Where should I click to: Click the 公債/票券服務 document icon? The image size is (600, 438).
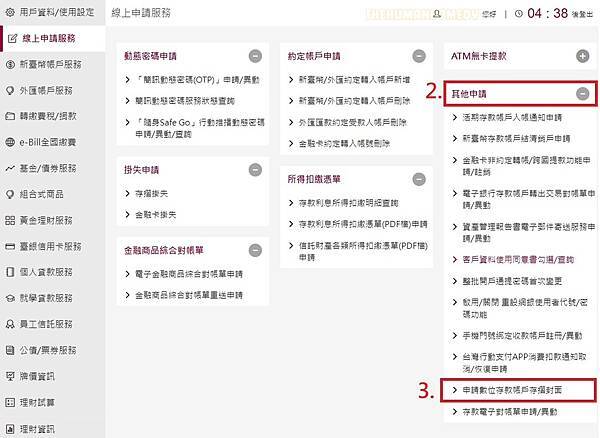click(x=10, y=350)
